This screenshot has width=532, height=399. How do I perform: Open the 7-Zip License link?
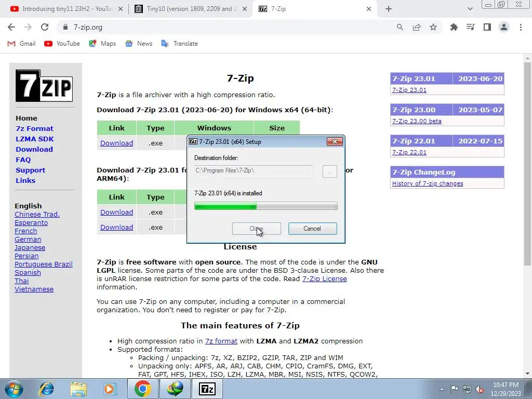pyautogui.click(x=324, y=279)
